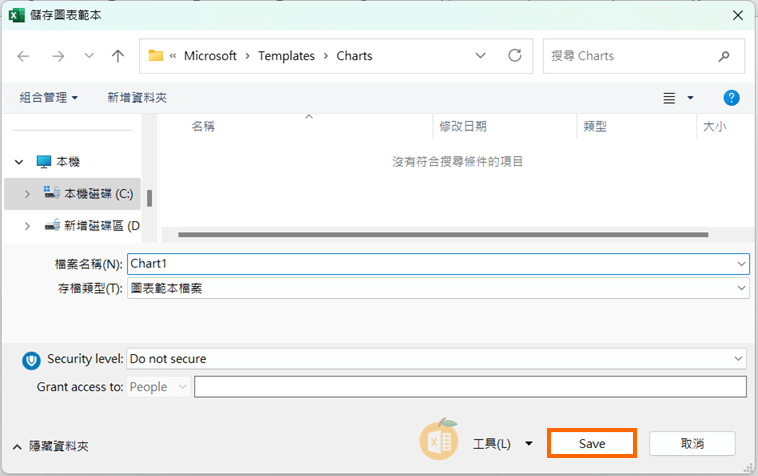Click the Forward navigation arrow
This screenshot has height=476, width=758.
click(x=58, y=56)
